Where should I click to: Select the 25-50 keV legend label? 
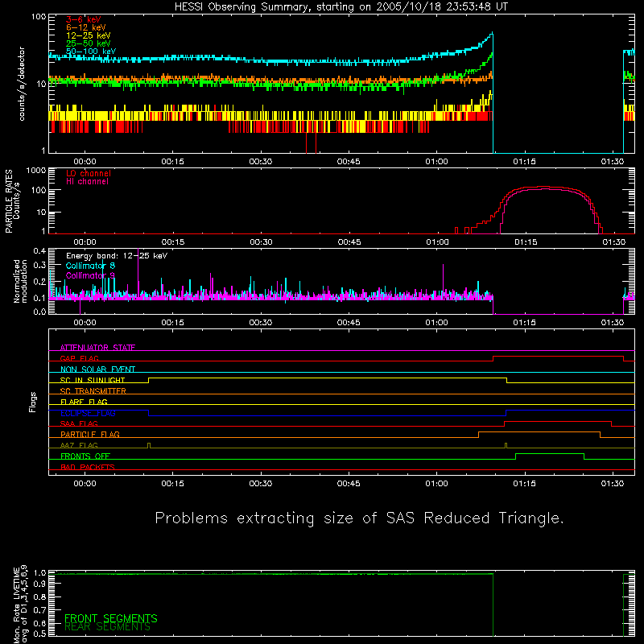[89, 43]
